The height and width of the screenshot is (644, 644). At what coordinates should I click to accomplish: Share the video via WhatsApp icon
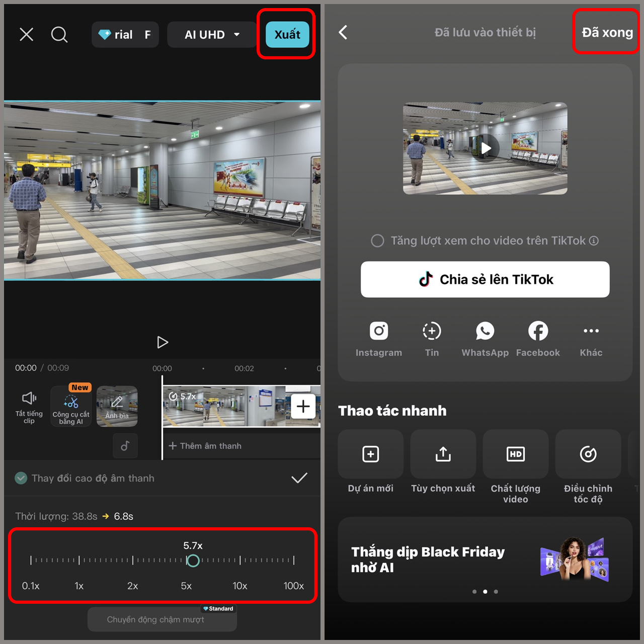click(x=485, y=331)
